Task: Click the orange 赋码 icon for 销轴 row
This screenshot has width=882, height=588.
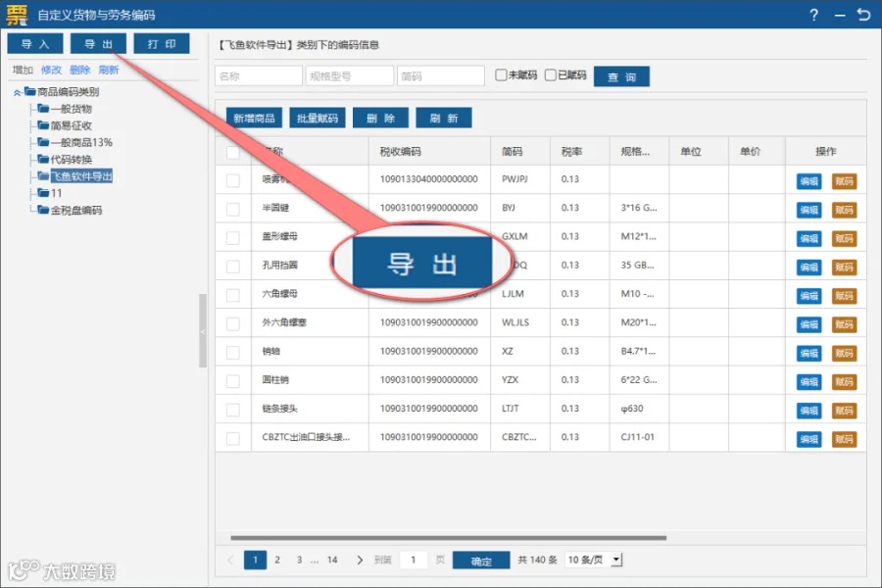Action: (844, 354)
